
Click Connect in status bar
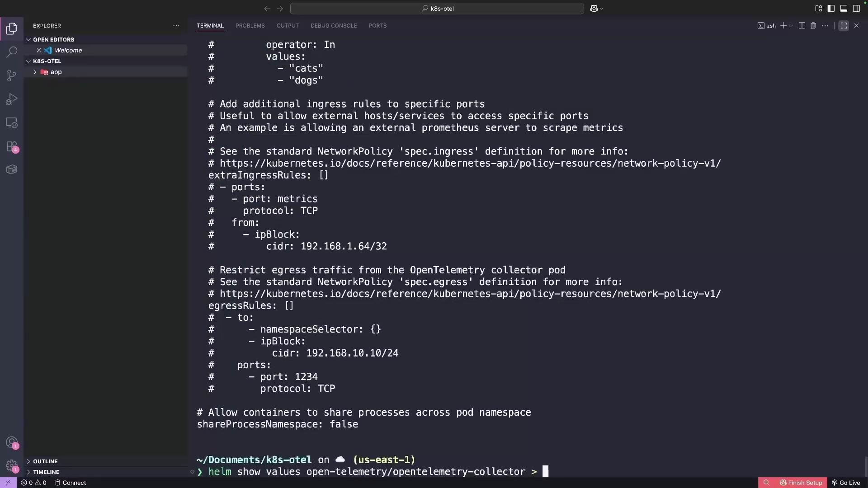(x=71, y=483)
